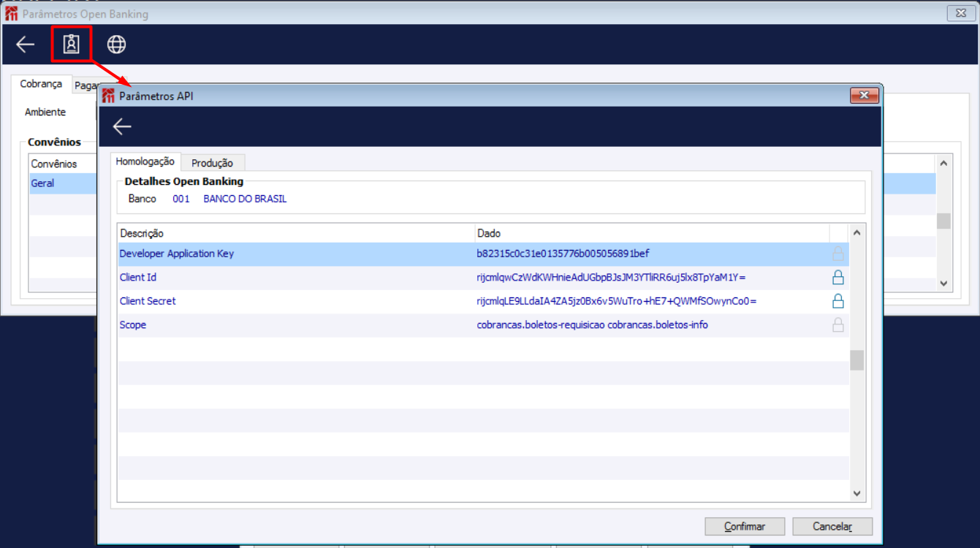This screenshot has height=548, width=980.
Task: Select the Developer Application Key row
Action: coord(483,254)
